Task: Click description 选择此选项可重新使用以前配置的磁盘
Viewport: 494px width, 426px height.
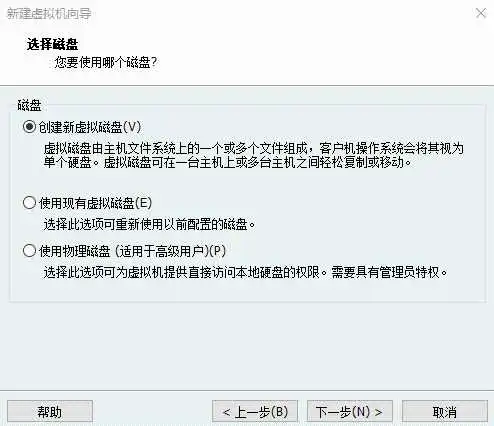Action: [x=149, y=224]
